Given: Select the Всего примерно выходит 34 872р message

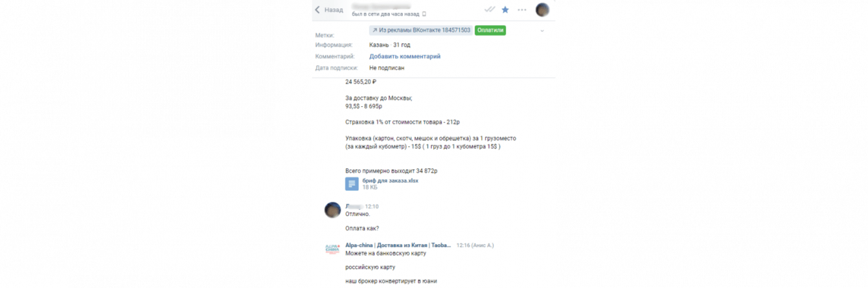Looking at the screenshot, I should [x=391, y=171].
